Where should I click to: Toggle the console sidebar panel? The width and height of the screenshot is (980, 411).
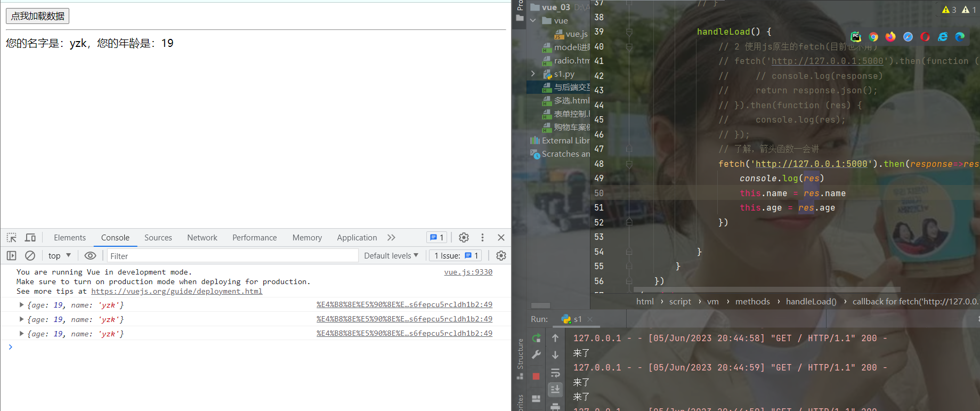pos(12,256)
